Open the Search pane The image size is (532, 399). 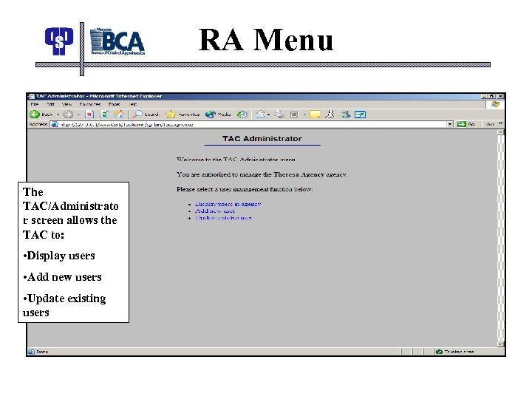click(146, 115)
